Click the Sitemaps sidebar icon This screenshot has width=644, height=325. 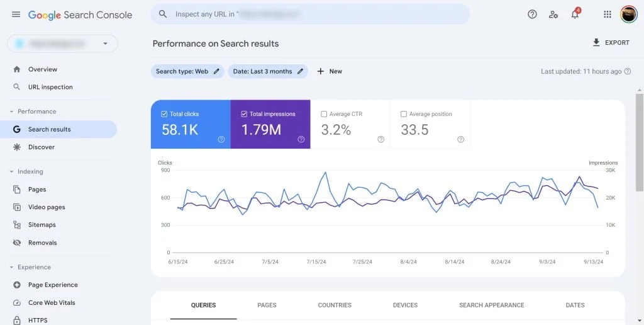point(17,225)
